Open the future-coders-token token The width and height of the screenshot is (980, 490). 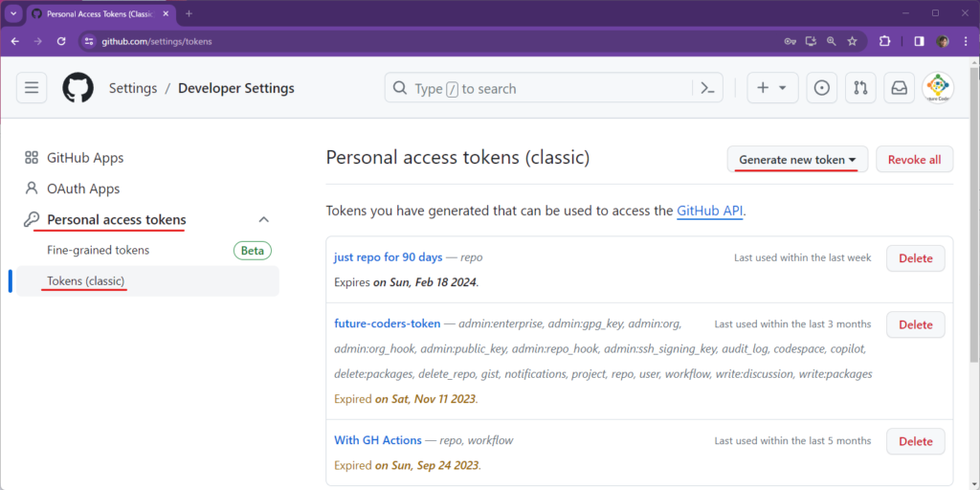point(388,323)
